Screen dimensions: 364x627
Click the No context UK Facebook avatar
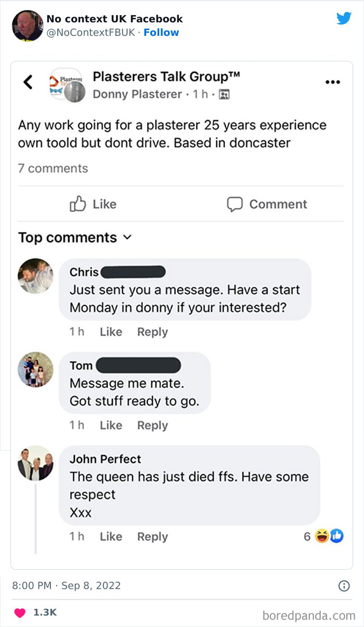pos(27,24)
